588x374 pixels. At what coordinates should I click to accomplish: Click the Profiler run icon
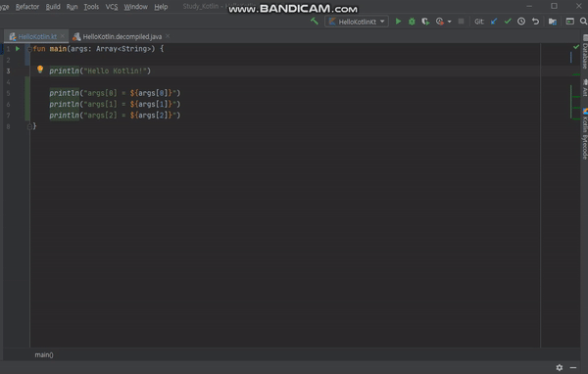439,22
